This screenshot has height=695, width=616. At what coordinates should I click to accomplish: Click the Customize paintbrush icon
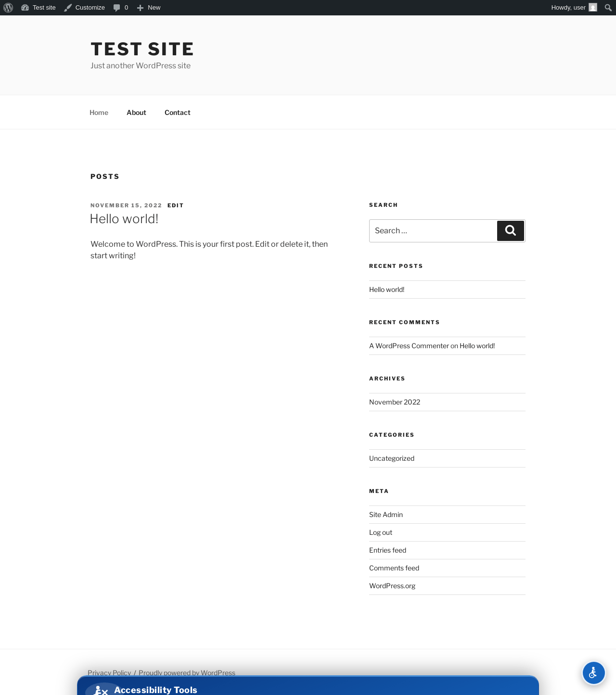(68, 8)
